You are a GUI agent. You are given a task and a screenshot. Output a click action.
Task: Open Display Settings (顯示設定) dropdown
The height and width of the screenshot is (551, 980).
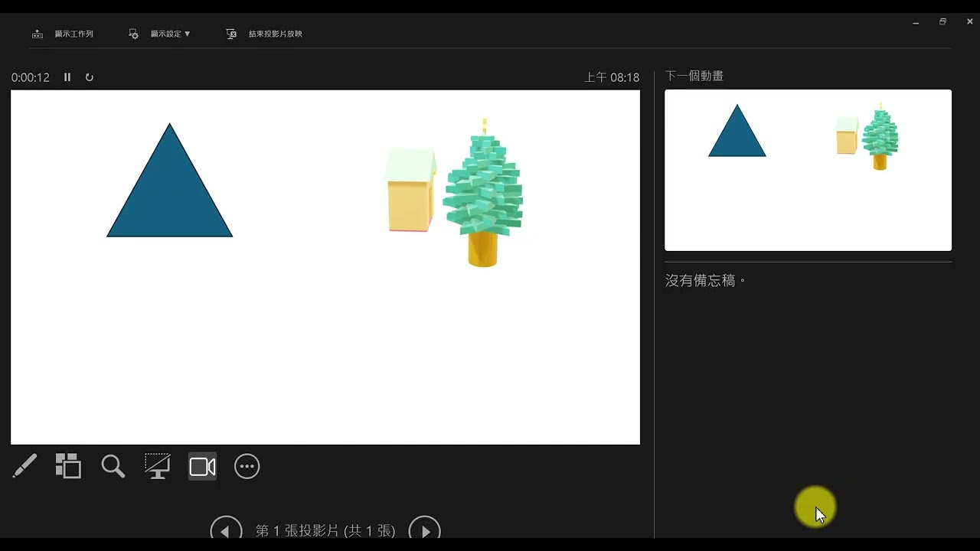160,34
